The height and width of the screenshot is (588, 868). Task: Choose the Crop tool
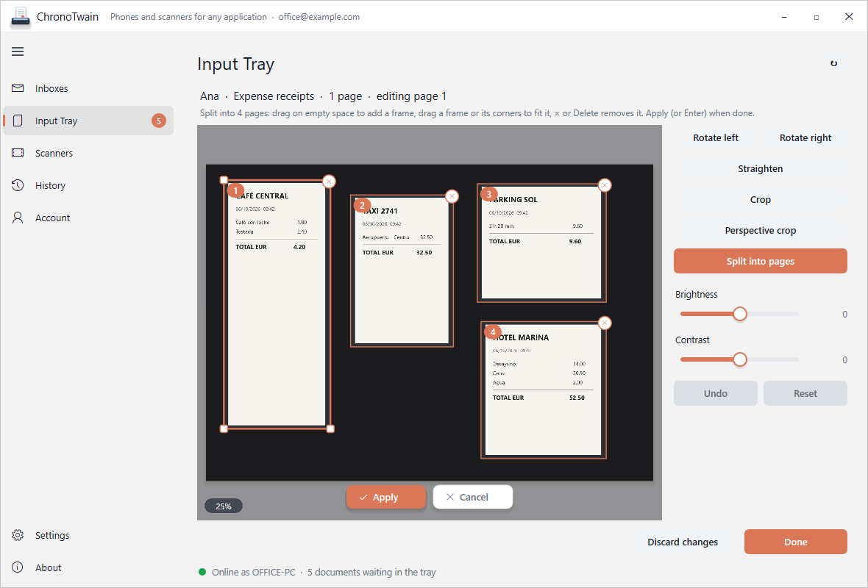pyautogui.click(x=760, y=200)
